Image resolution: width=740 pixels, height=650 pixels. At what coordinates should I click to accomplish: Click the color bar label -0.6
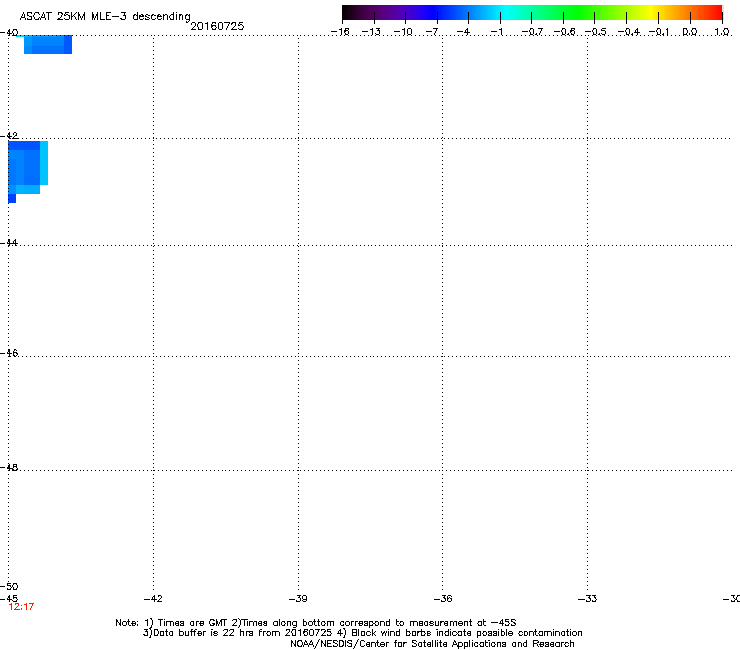pos(564,32)
